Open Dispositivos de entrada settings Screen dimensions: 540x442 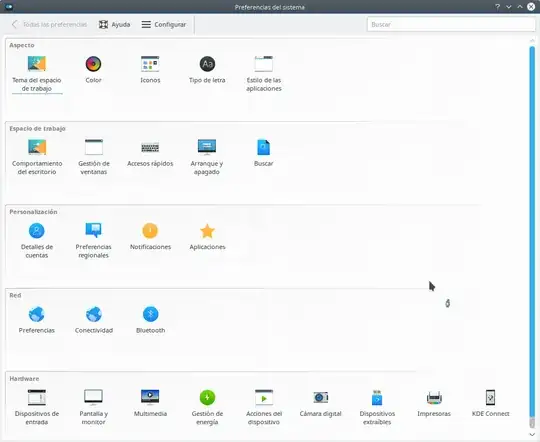tap(37, 407)
